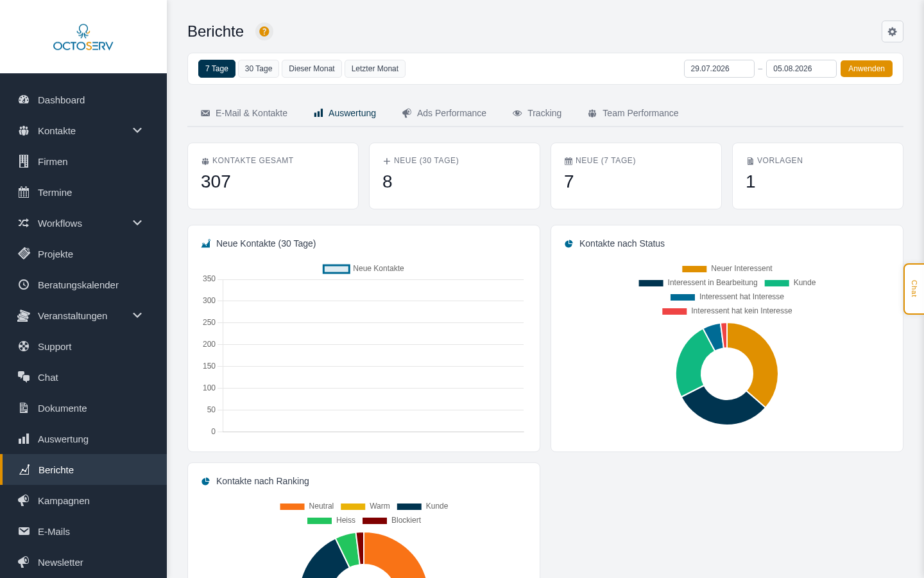Toggle Warm ranking legend entry
Image resolution: width=924 pixels, height=578 pixels.
[x=365, y=506]
